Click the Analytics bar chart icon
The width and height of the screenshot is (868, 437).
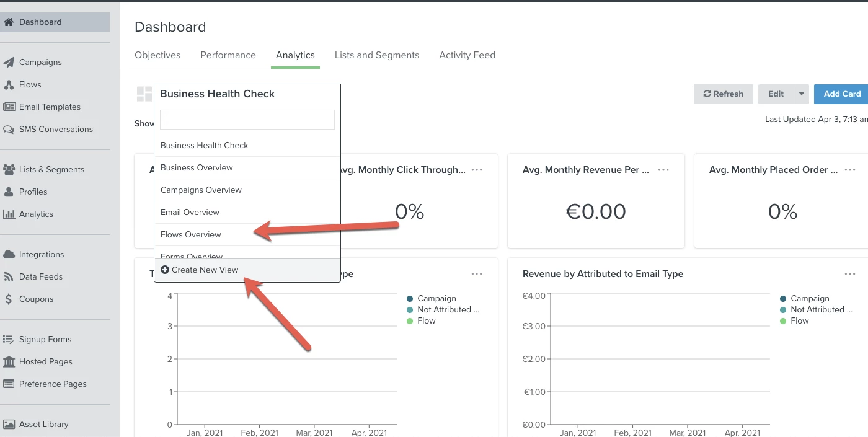tap(9, 214)
